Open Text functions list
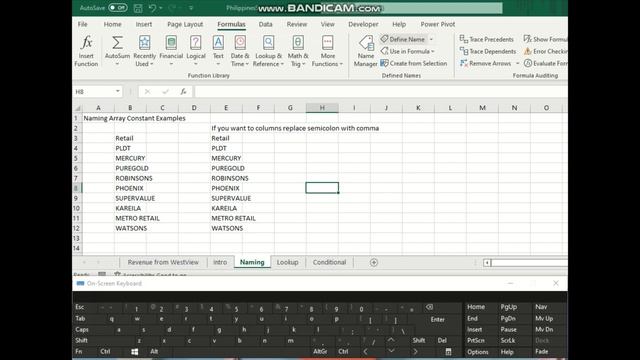The height and width of the screenshot is (360, 640). pos(218,51)
